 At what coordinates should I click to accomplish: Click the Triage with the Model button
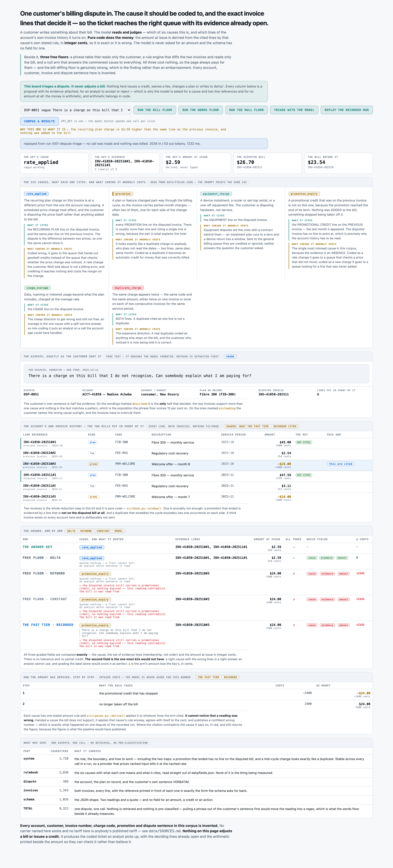[x=294, y=110]
